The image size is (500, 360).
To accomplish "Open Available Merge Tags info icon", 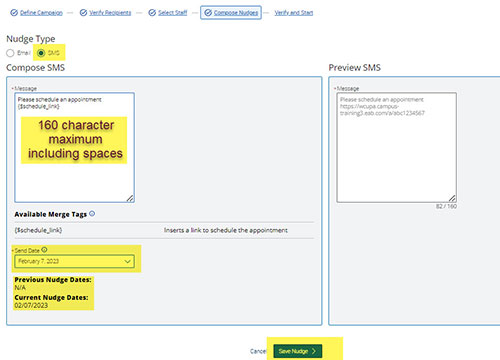I will click(92, 214).
